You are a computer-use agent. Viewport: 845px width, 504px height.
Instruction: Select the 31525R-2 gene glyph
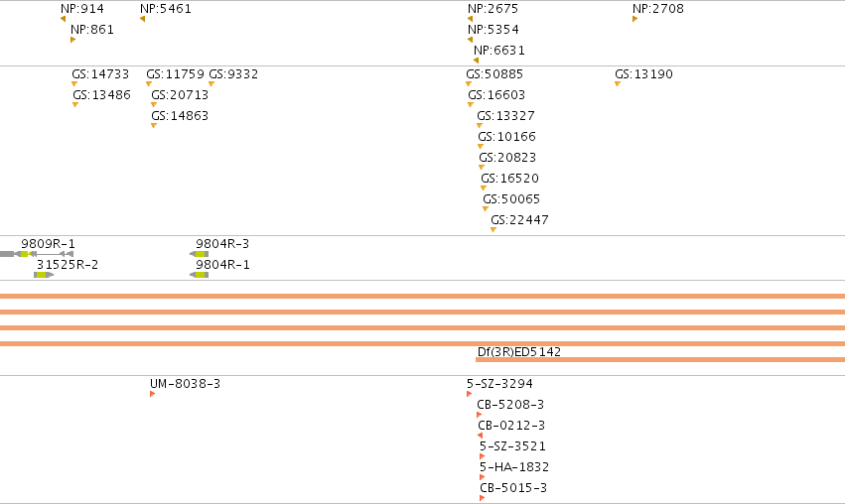coord(44,275)
